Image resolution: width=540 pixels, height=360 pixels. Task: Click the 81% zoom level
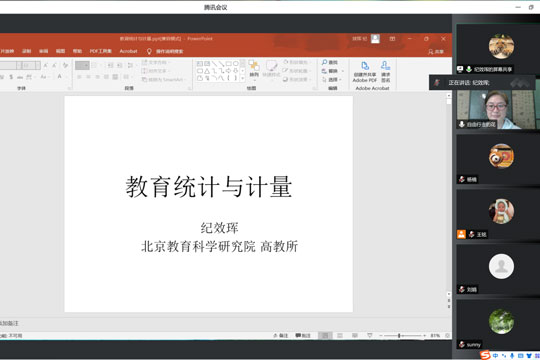click(435, 336)
